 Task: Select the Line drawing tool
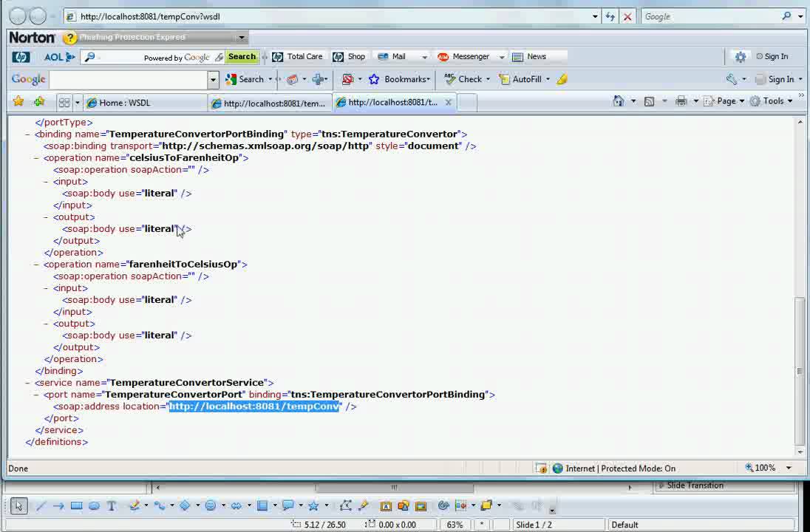point(41,506)
